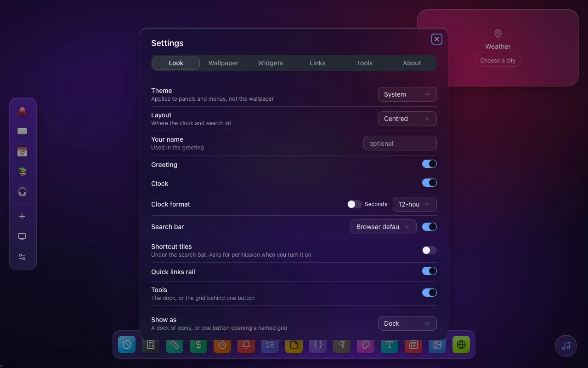This screenshot has width=588, height=368.
Task: Open the books link in the rail
Action: coord(22,172)
